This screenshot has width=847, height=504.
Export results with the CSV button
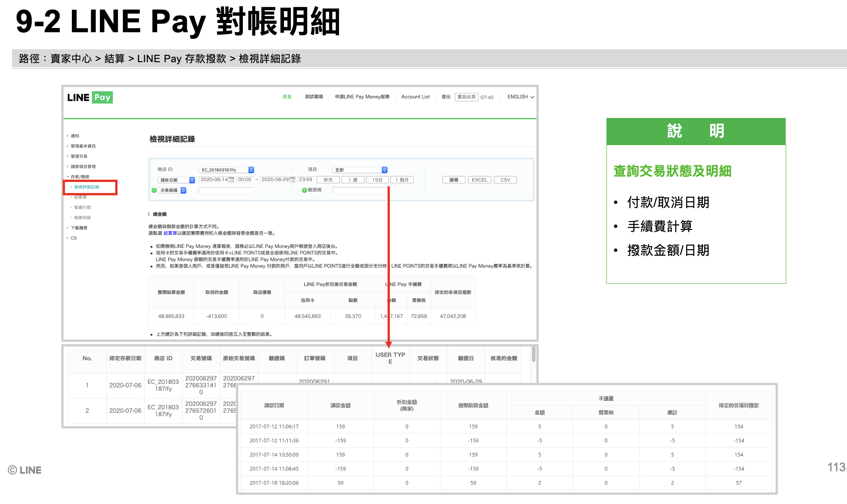[x=506, y=180]
